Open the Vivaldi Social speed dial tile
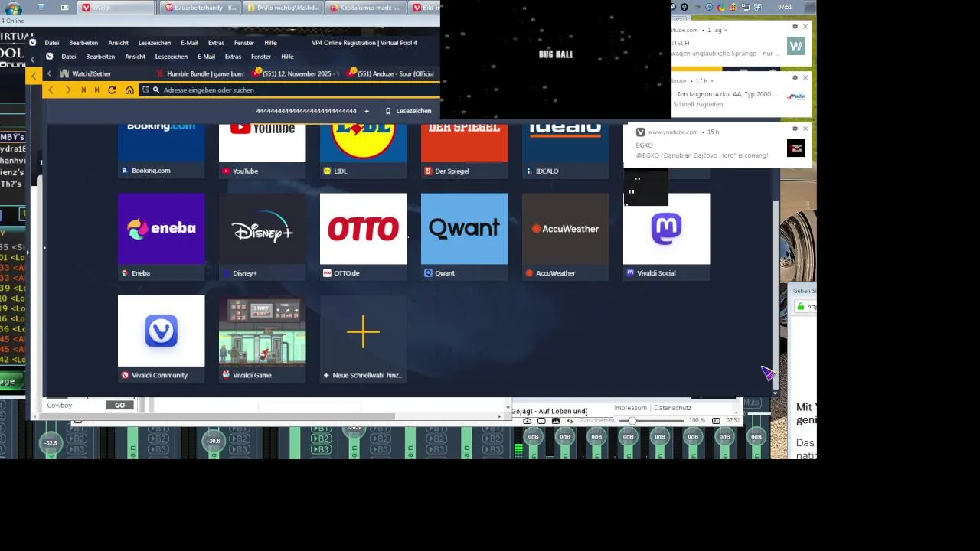Viewport: 980px width, 551px height. pos(666,236)
